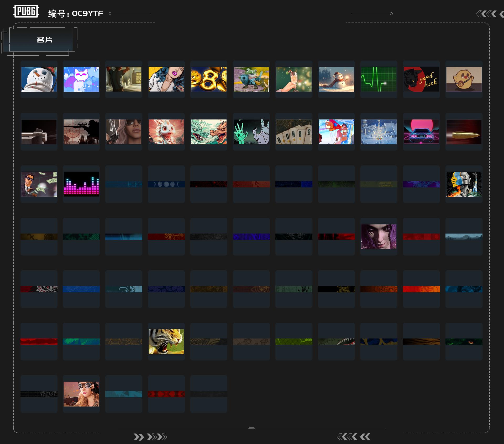The height and width of the screenshot is (444, 504).
Task: Pick the yellow chick nameplate
Action: [x=464, y=79]
